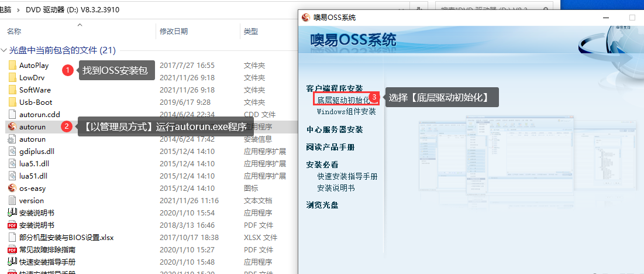Select the autorun application with red swirl icon
Image resolution: width=644 pixels, height=274 pixels.
click(x=32, y=126)
